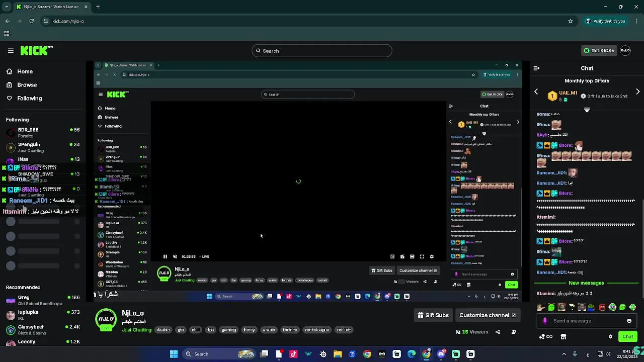Open the user profile avatar menu

[625, 51]
